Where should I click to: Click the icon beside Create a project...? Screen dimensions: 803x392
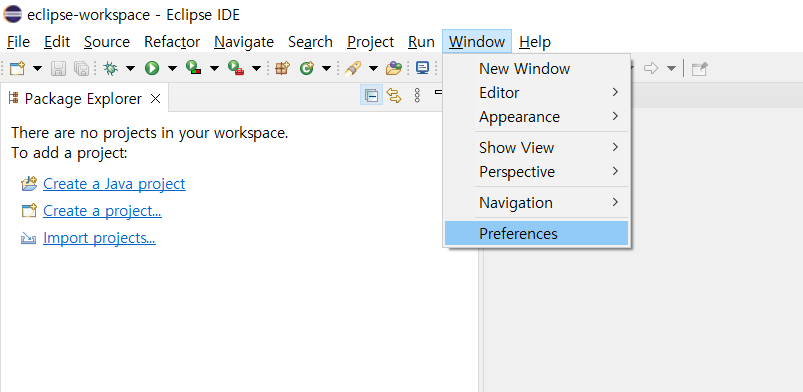click(29, 211)
